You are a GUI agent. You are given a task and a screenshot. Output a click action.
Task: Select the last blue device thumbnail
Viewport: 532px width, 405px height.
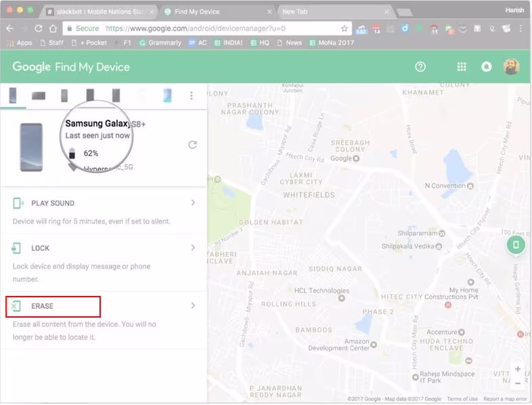point(168,95)
